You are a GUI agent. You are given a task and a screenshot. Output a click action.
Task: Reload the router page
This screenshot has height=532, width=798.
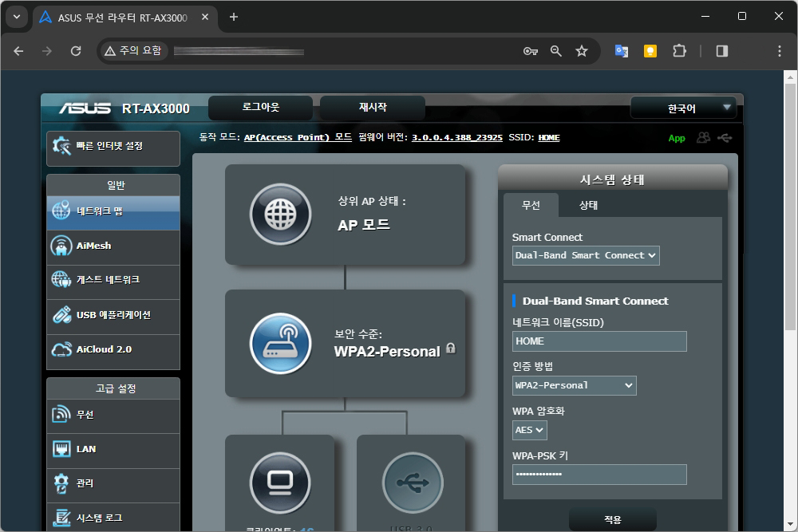point(76,51)
